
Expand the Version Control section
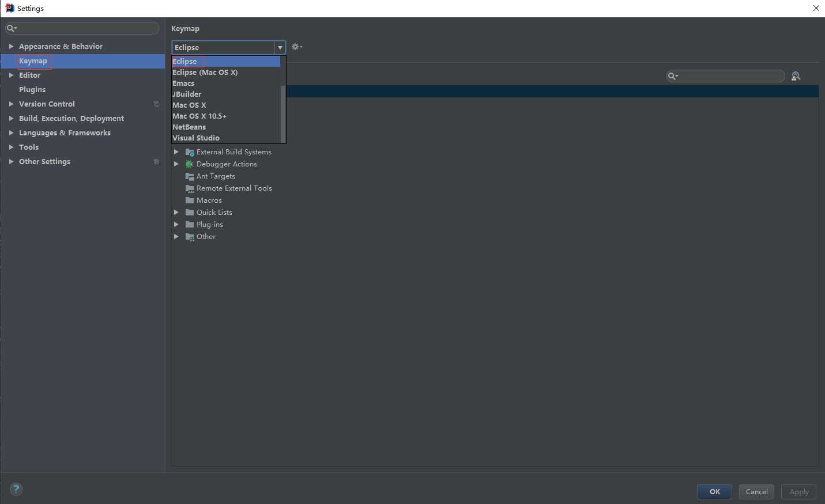[x=11, y=104]
